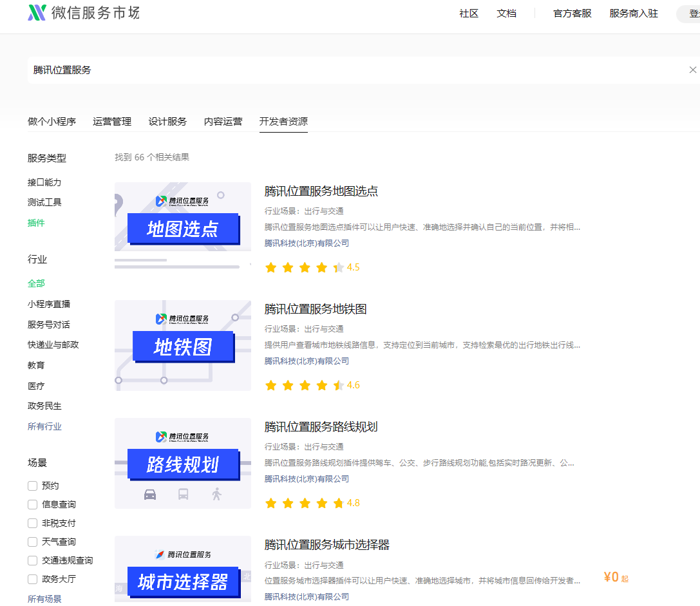This screenshot has height=606, width=700.
Task: Open the 腾讯位置服务城市选择器 result title
Action: 326,545
